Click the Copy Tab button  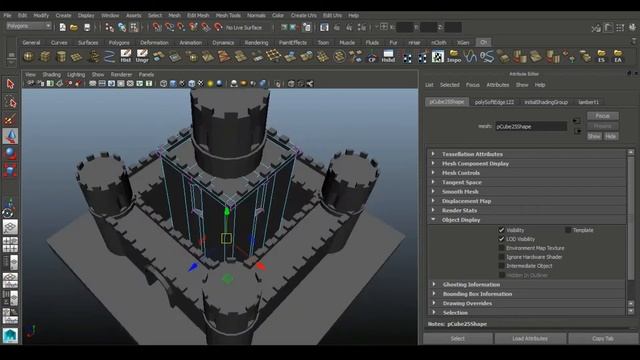coord(603,339)
